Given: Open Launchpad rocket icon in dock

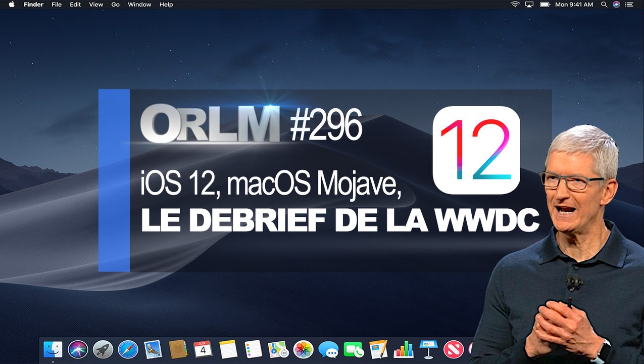Looking at the screenshot, I should pos(103,349).
